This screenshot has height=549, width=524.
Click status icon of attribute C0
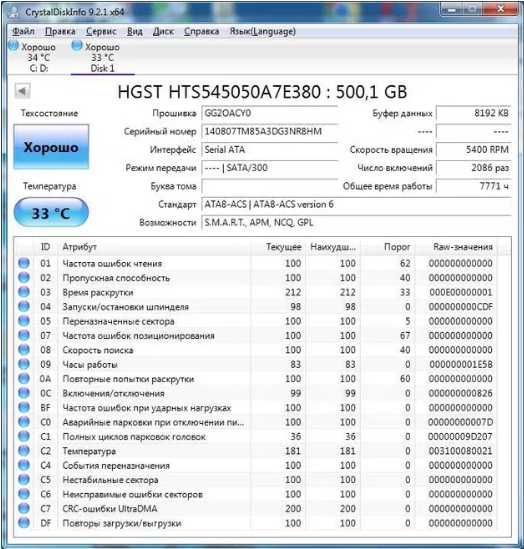[24, 422]
